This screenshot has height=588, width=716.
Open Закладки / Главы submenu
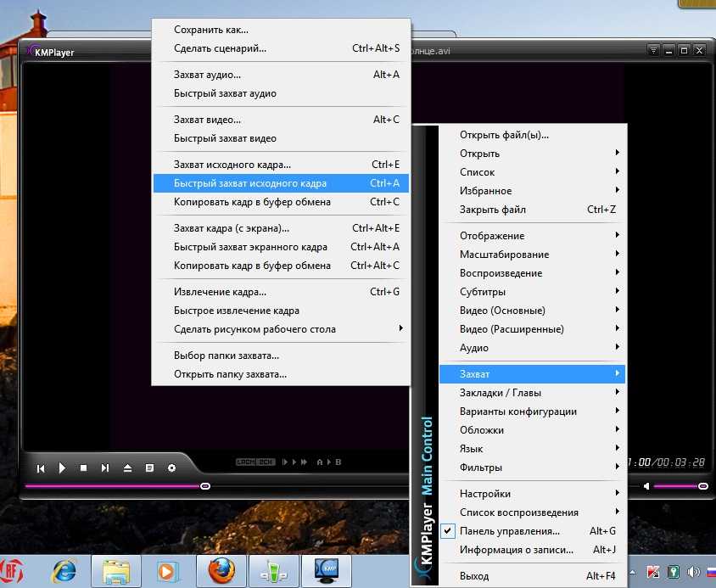533,393
